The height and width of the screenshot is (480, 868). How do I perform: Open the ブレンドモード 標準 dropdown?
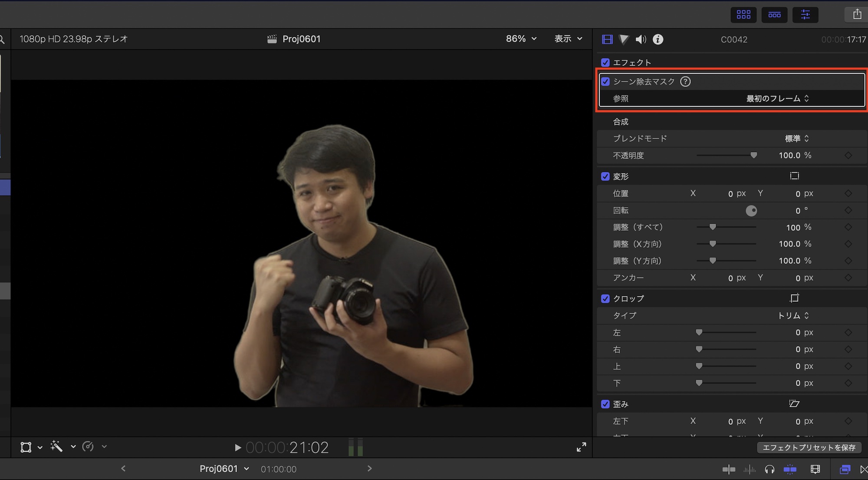coord(797,139)
